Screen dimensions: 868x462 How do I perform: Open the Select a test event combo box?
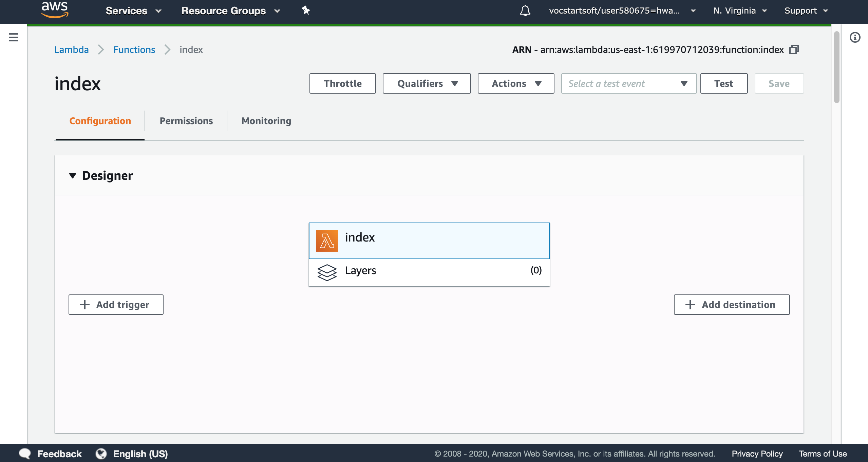click(629, 83)
